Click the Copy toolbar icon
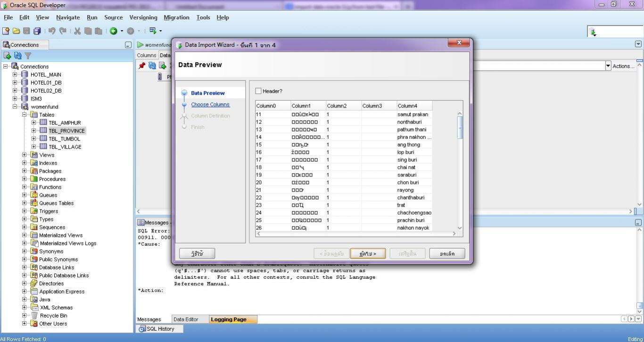 (88, 31)
